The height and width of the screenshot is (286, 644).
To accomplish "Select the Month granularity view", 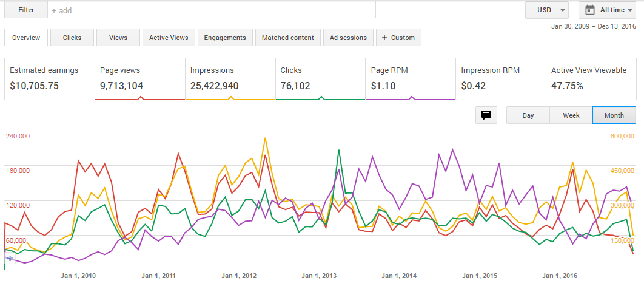I will pyautogui.click(x=614, y=115).
